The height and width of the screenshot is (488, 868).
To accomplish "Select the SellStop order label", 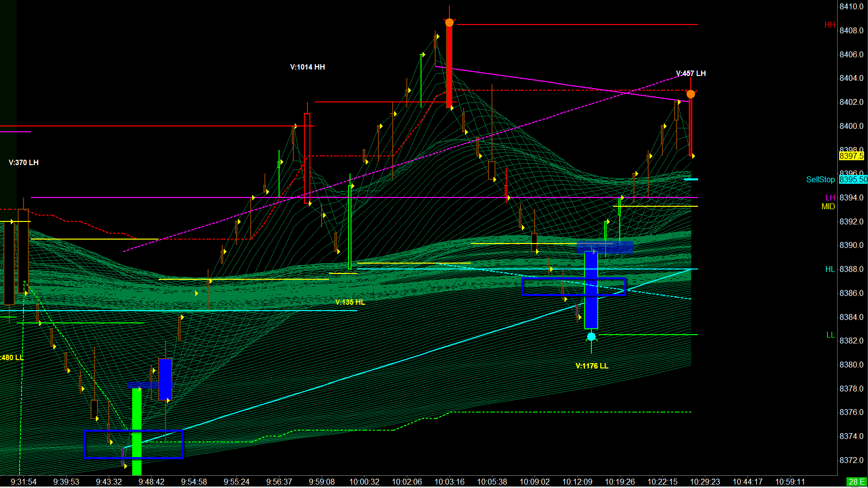I will pos(821,180).
